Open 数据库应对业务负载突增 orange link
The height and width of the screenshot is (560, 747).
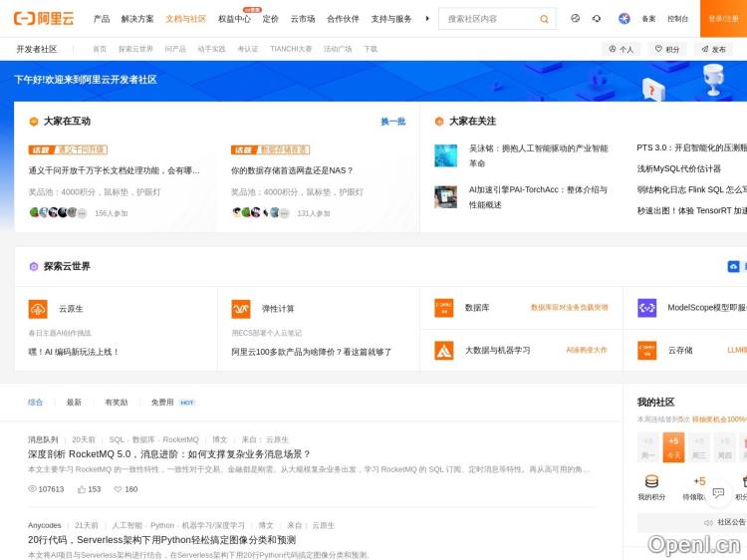coord(570,308)
